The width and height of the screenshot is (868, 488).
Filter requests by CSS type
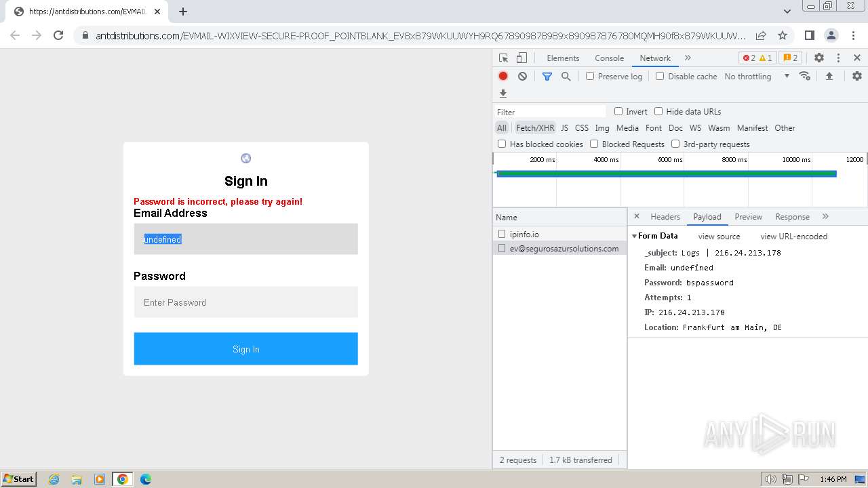(x=582, y=127)
